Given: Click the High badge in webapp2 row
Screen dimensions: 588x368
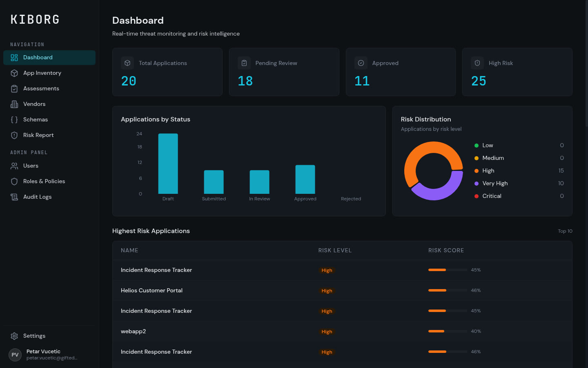Looking at the screenshot, I should 327,332.
